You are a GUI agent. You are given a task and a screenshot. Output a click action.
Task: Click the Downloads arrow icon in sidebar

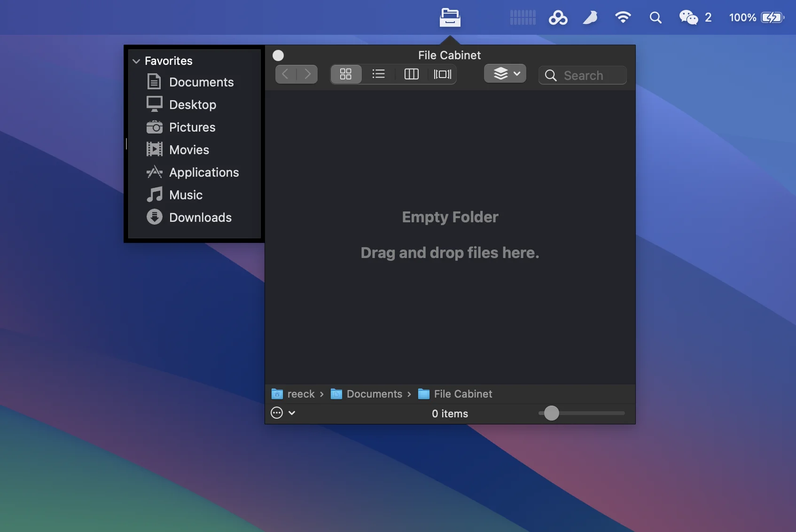(154, 217)
